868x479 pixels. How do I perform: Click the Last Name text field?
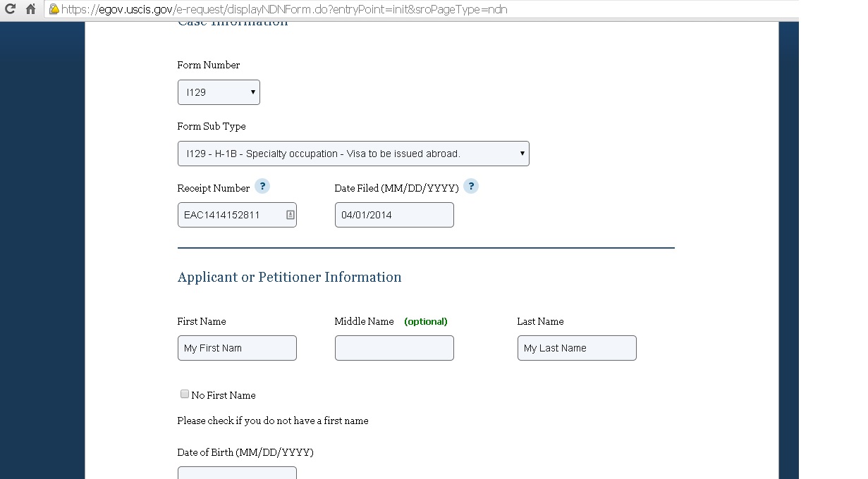point(577,348)
